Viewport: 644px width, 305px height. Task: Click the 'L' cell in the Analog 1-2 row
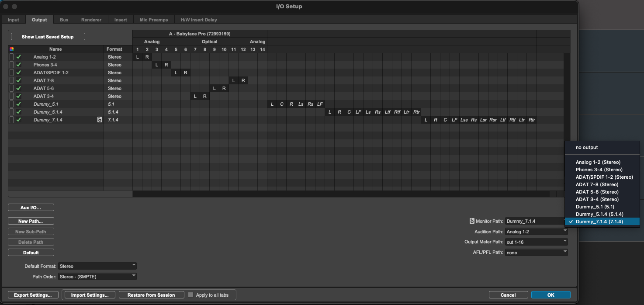point(137,57)
